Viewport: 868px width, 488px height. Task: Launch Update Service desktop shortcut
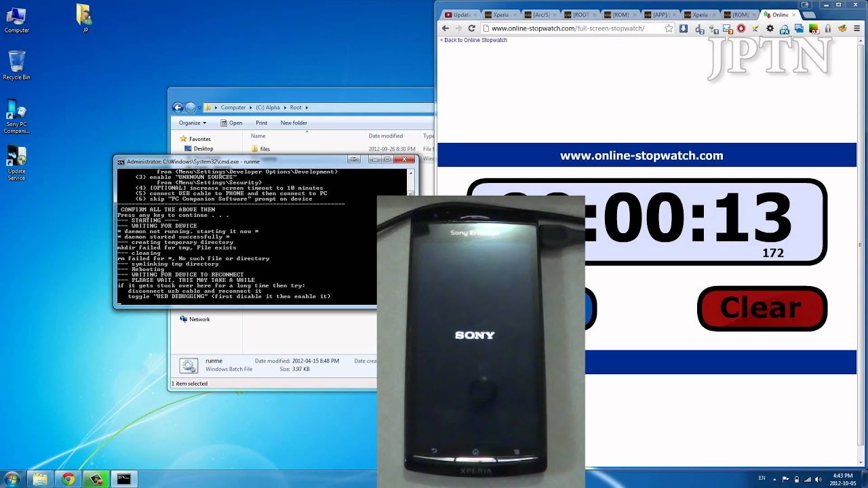tap(16, 163)
